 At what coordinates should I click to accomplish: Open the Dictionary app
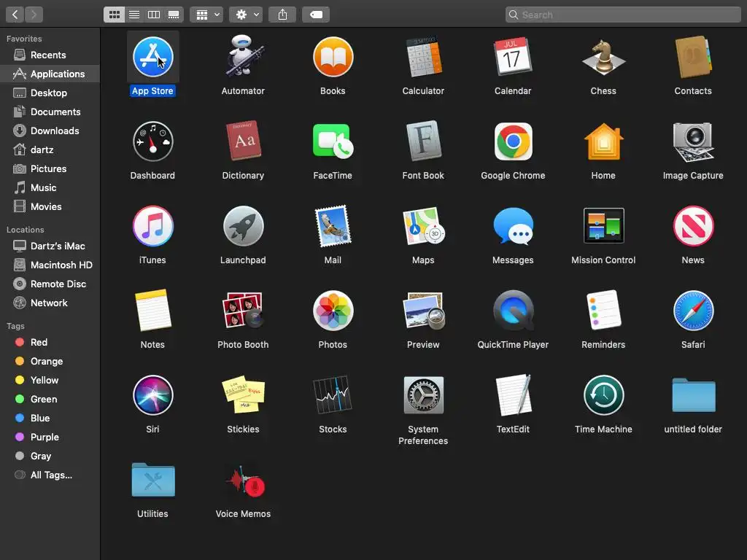[243, 141]
